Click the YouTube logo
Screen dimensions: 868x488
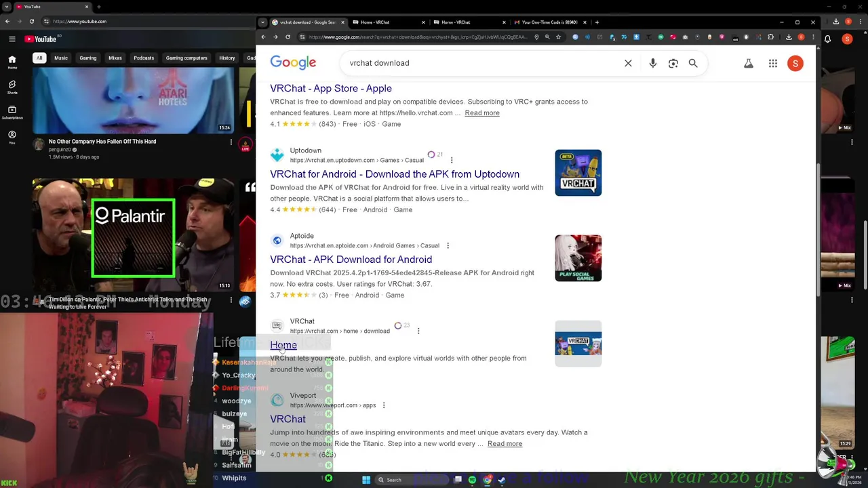click(41, 39)
